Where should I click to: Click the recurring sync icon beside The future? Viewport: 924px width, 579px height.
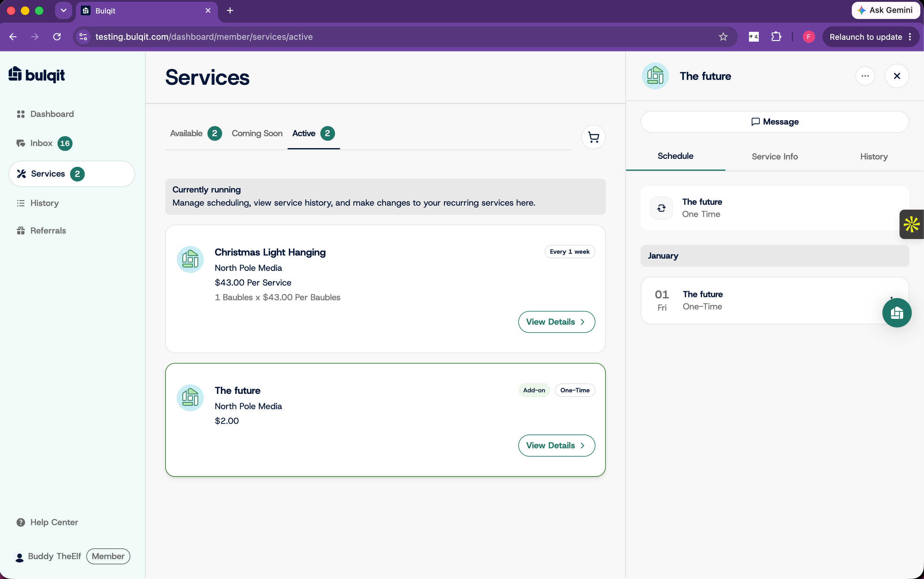(x=661, y=208)
